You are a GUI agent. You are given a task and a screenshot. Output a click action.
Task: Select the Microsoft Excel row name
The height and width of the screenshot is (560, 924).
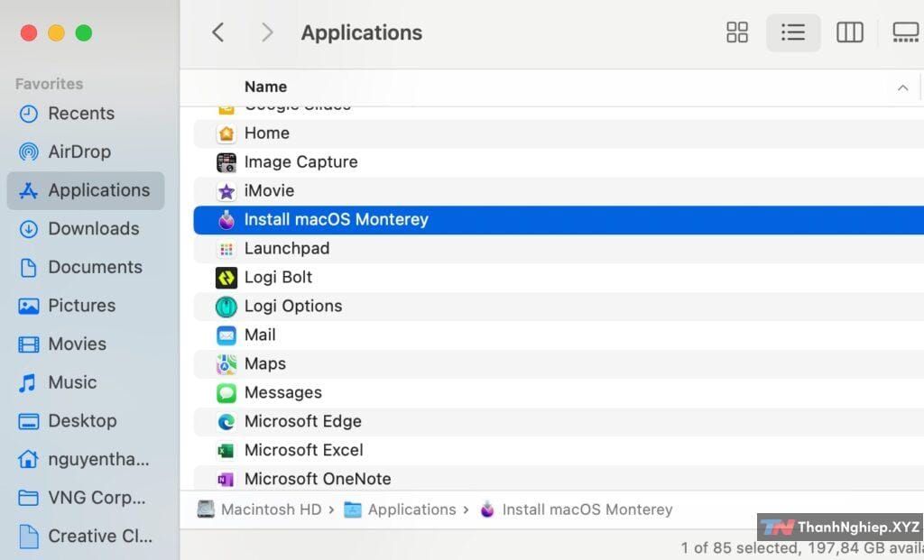[304, 451]
